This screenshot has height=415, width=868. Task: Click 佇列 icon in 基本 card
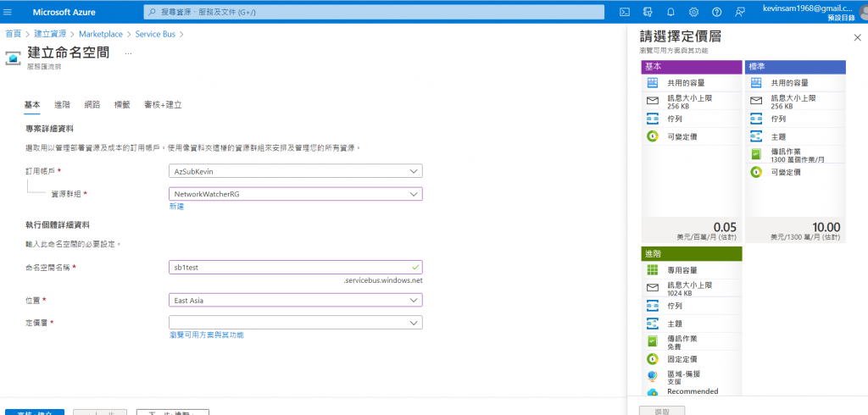click(x=653, y=119)
